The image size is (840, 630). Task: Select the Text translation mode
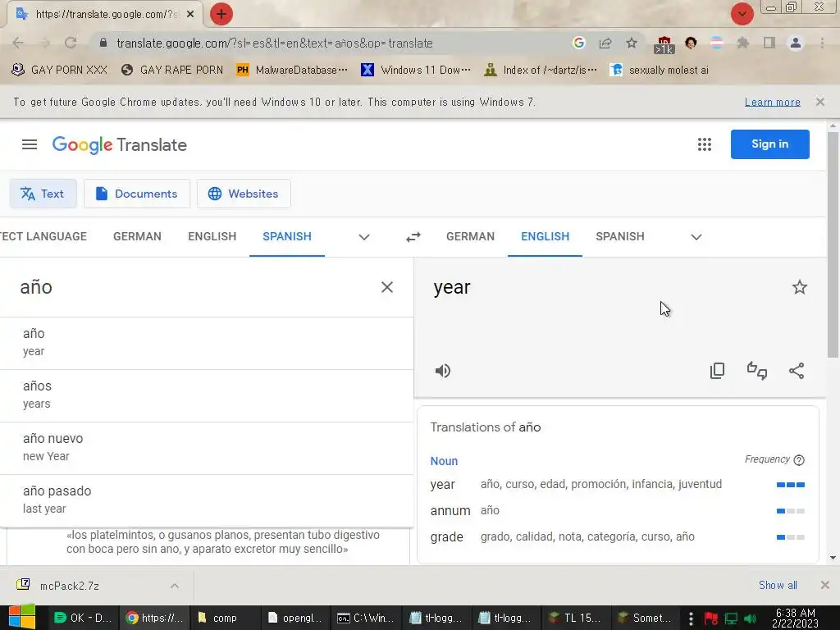point(43,194)
